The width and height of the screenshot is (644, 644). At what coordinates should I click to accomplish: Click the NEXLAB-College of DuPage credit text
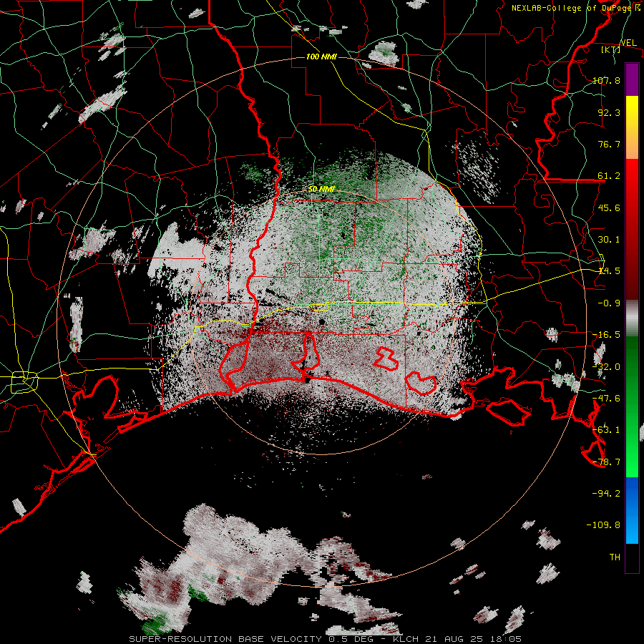(x=575, y=8)
